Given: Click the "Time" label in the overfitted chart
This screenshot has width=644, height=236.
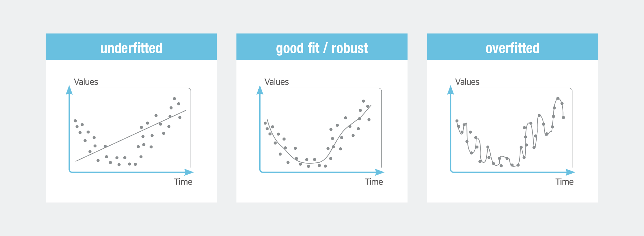Looking at the screenshot, I should tap(564, 182).
